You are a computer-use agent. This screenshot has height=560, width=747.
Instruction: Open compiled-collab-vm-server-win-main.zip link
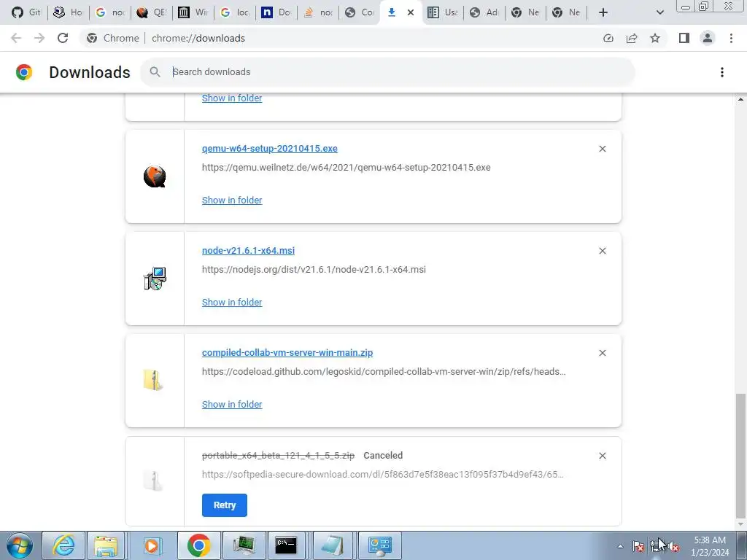pyautogui.click(x=287, y=352)
